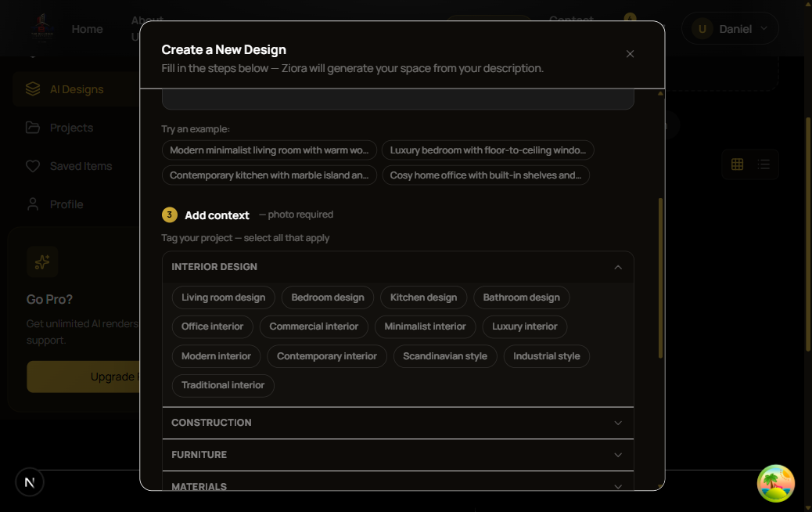Click the dialog's vertical scrollbar thumb

point(660,278)
